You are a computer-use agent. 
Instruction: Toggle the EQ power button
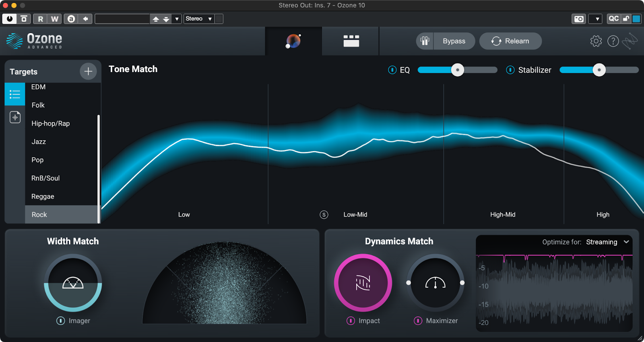point(392,70)
